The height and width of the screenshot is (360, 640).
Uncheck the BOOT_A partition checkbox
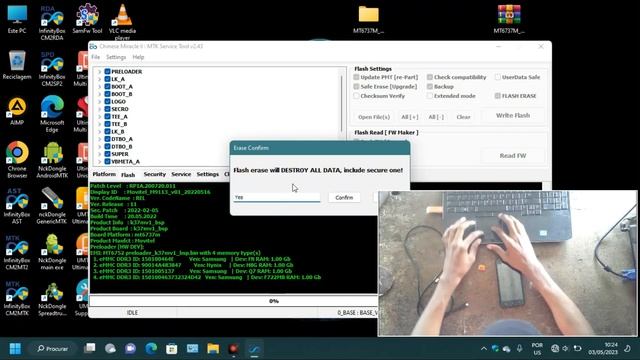[x=107, y=87]
